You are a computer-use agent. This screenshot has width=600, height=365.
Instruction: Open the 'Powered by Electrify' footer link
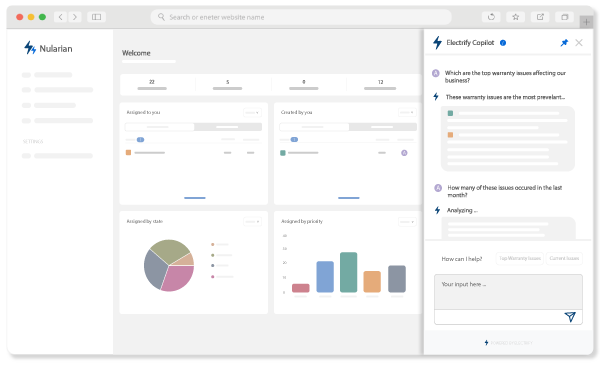509,343
